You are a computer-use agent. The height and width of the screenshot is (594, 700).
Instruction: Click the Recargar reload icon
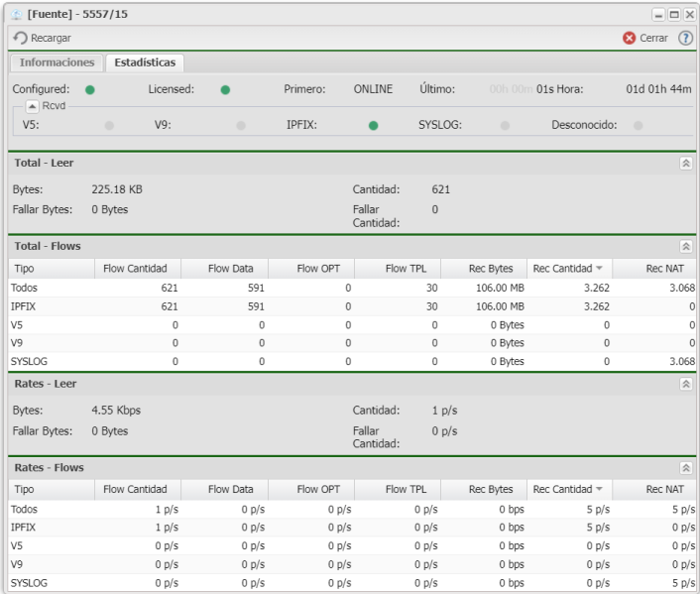point(20,38)
